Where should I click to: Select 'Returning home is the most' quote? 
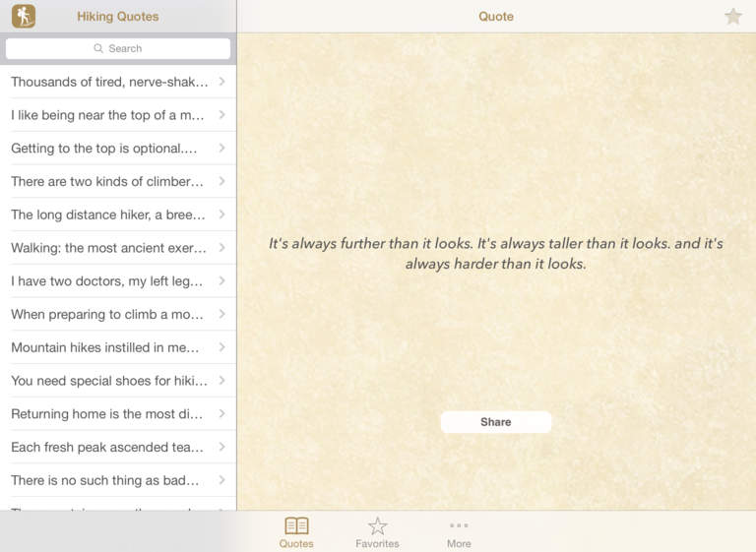(x=108, y=414)
